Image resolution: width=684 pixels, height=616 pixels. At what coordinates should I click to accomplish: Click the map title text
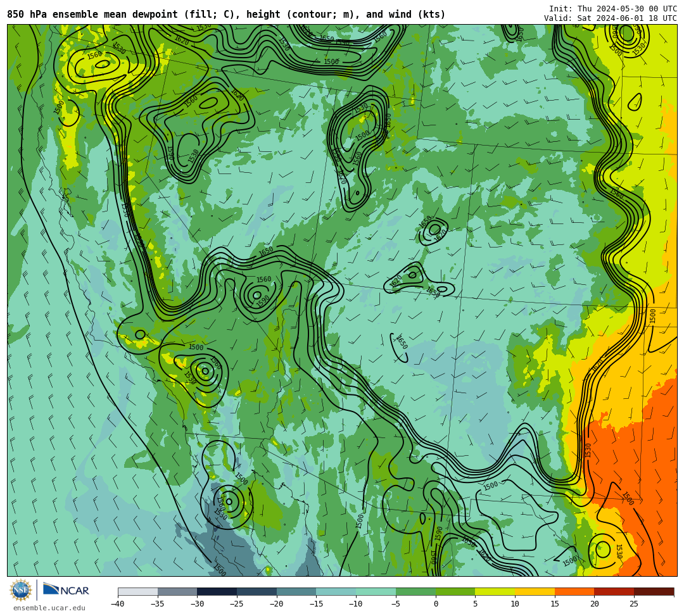[x=226, y=15]
